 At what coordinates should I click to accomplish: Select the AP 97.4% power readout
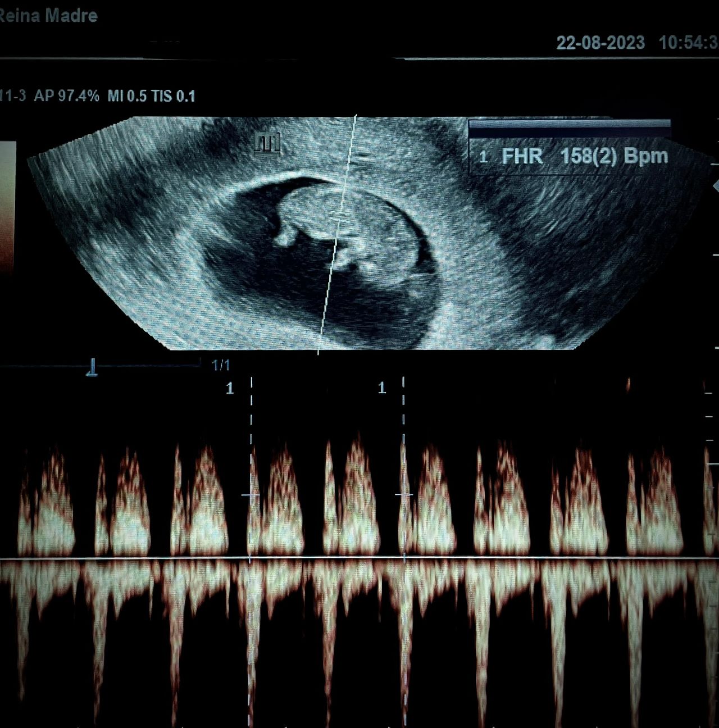pos(66,96)
